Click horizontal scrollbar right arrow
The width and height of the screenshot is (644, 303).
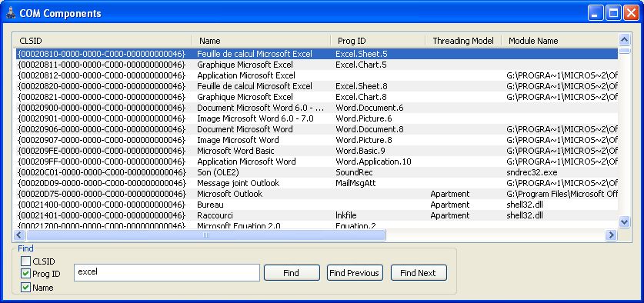pyautogui.click(x=612, y=235)
